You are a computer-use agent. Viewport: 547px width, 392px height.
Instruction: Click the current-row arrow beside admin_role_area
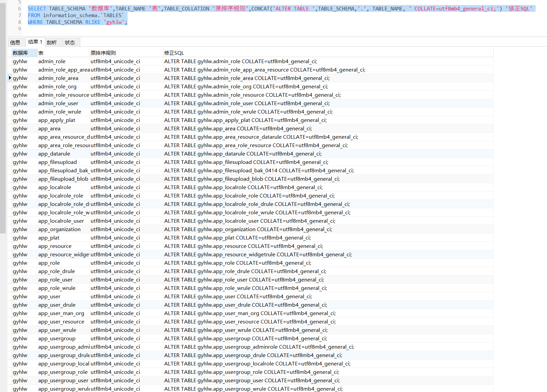(x=10, y=78)
